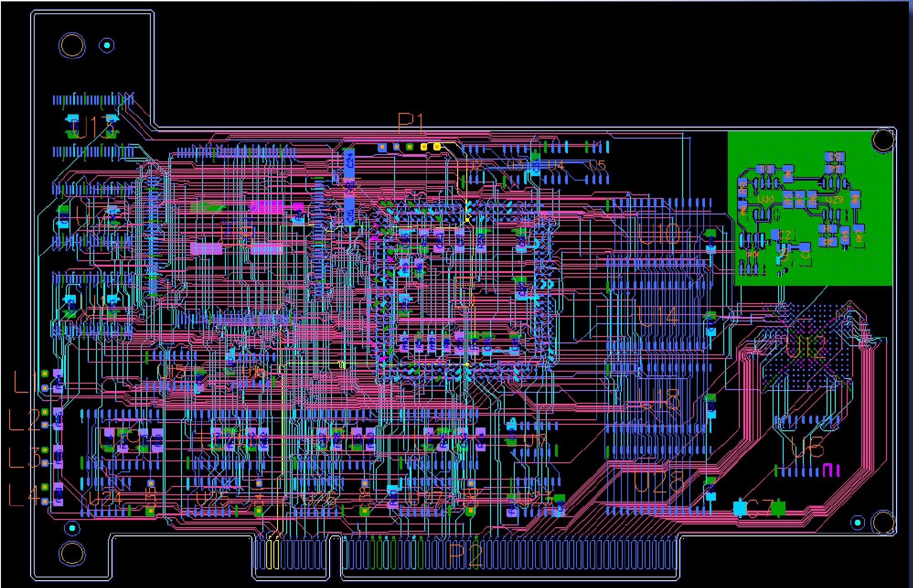Click the U28 designator label

tap(659, 482)
